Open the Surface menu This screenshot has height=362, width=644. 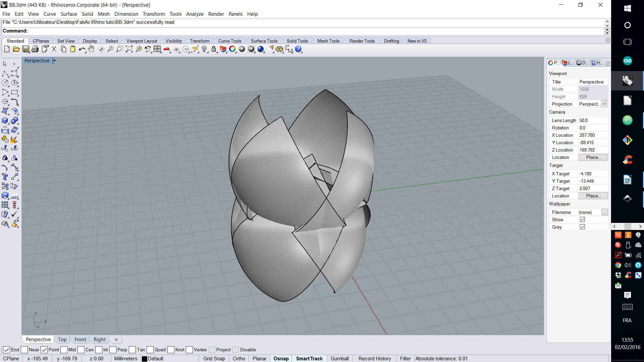(x=69, y=14)
